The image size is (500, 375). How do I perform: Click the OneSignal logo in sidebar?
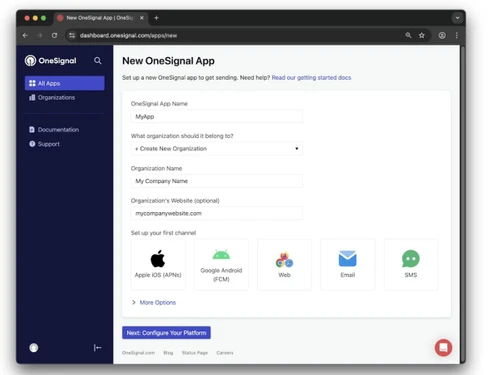point(50,61)
